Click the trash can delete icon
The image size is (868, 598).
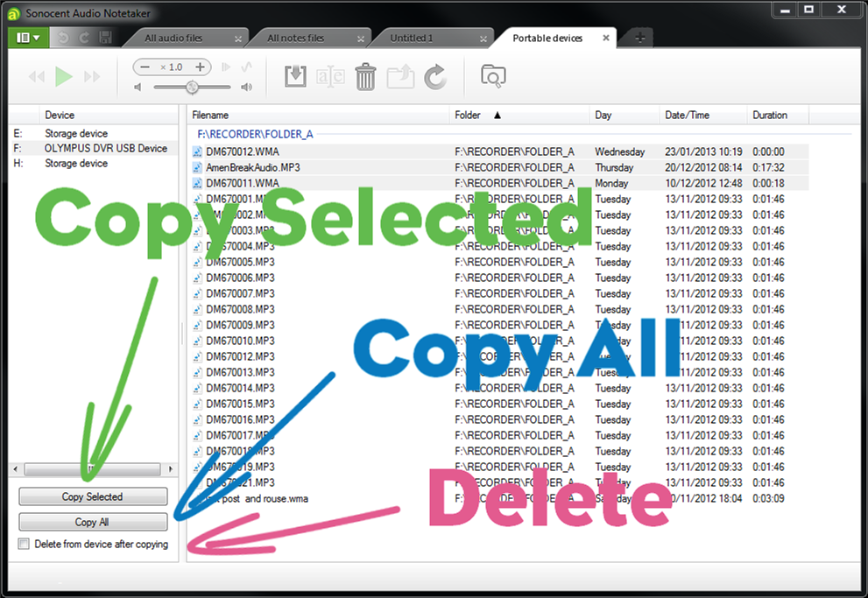pyautogui.click(x=365, y=76)
